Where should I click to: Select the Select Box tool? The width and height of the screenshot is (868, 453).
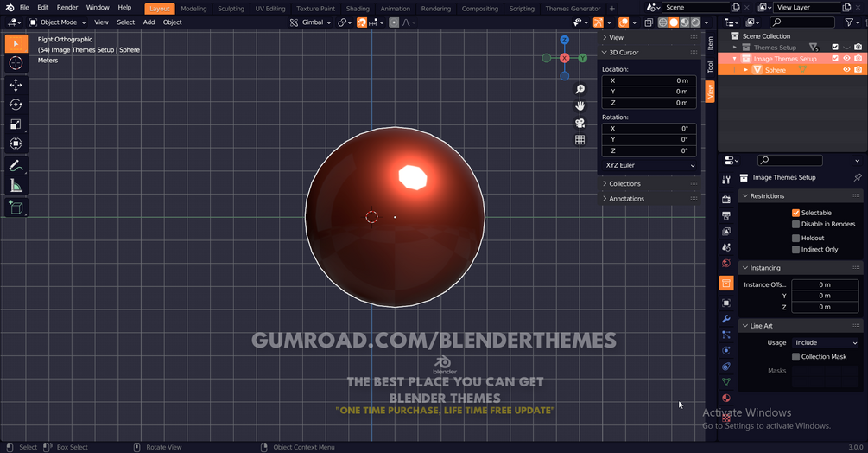16,43
